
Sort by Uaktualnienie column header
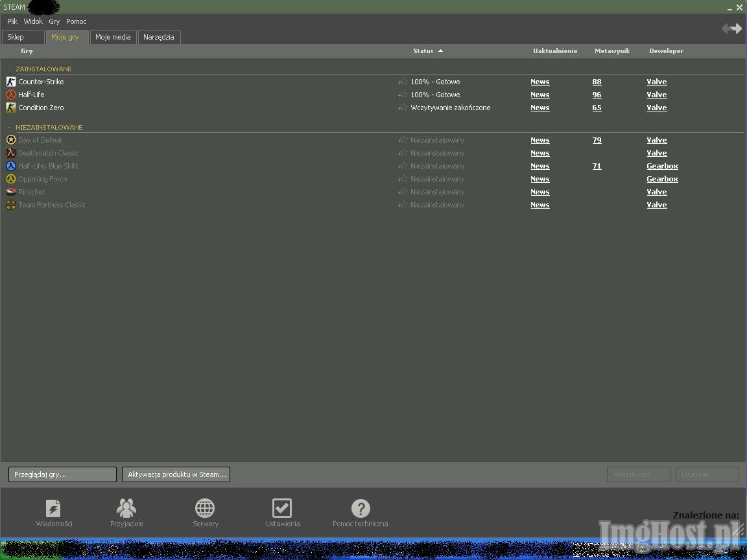tap(555, 51)
